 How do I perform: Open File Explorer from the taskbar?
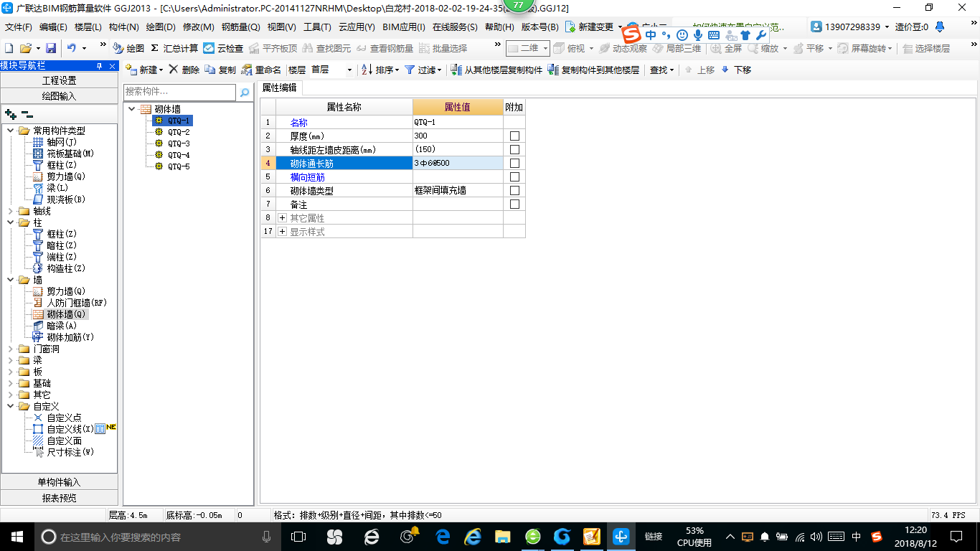tap(502, 536)
